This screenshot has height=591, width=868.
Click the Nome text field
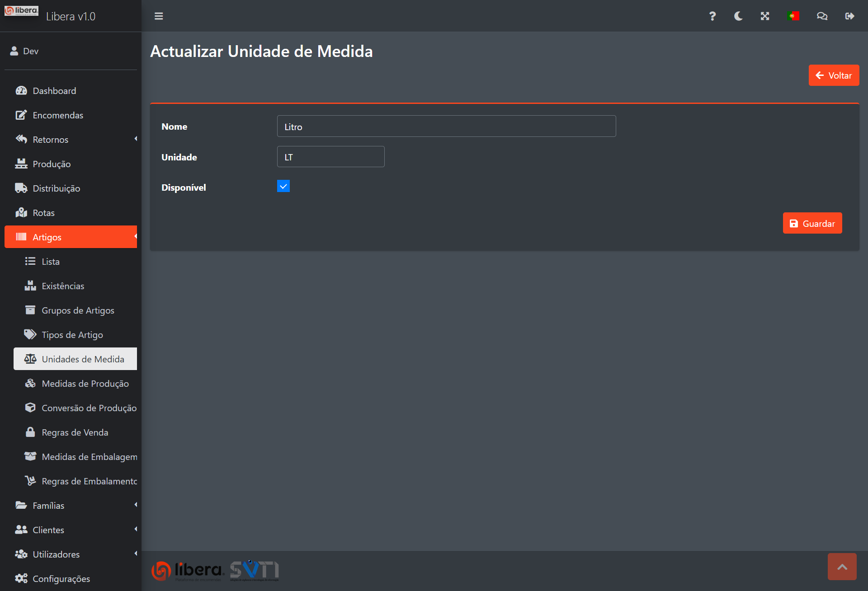(x=446, y=127)
